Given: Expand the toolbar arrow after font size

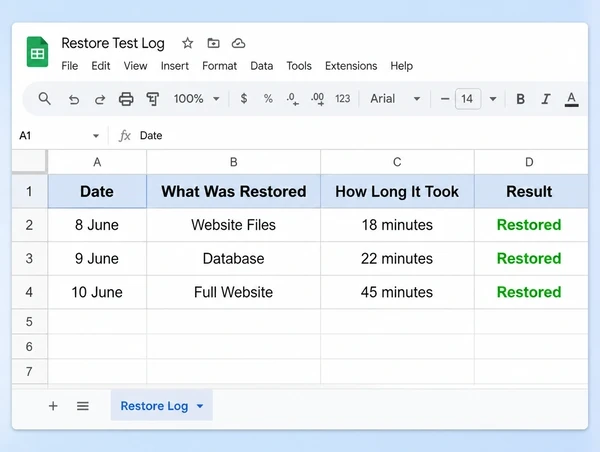Looking at the screenshot, I should [x=493, y=99].
